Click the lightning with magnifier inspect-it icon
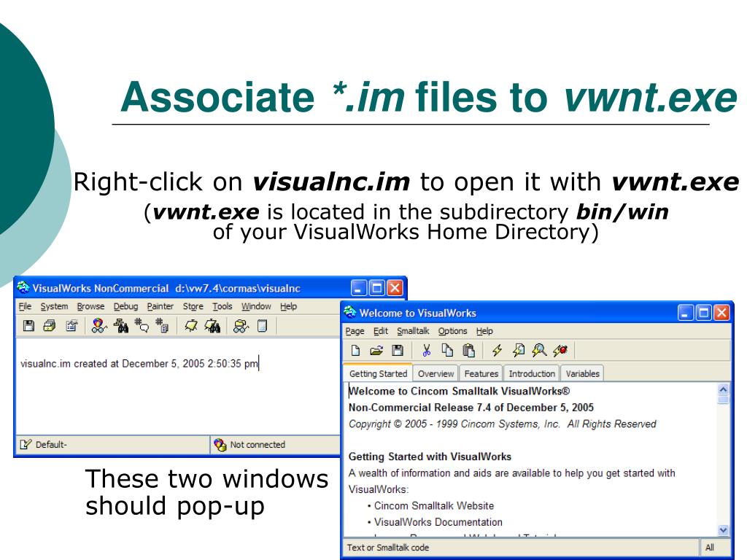Screen dimensions: 747x560 pos(539,351)
